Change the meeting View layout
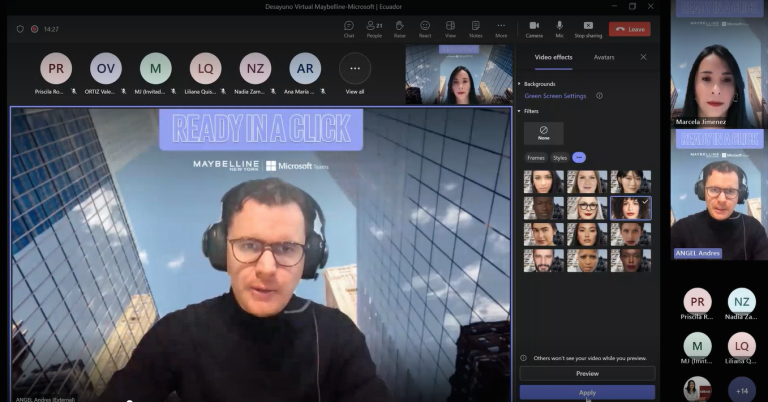 [x=450, y=28]
